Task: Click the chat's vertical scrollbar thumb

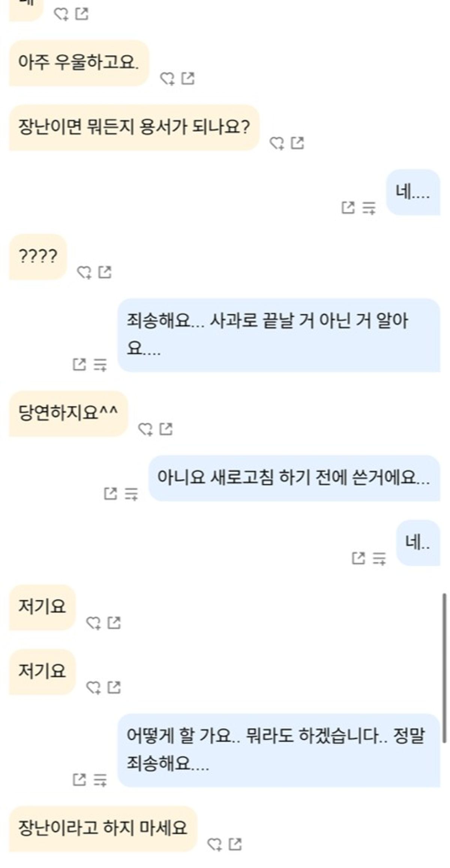Action: [x=444, y=668]
